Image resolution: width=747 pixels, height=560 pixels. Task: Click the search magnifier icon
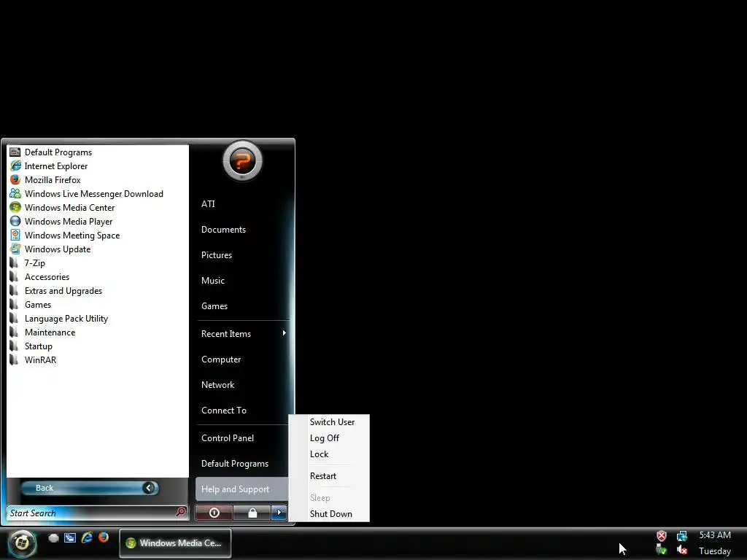click(x=181, y=512)
